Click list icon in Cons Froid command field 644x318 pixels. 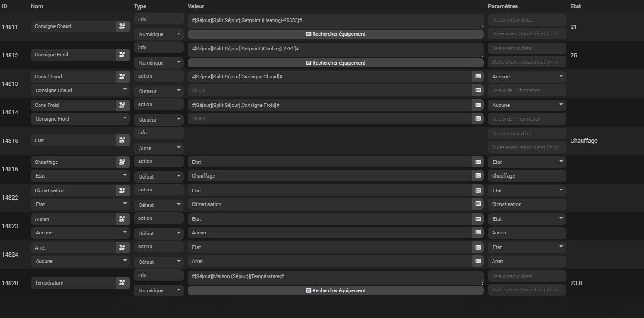[x=478, y=105]
